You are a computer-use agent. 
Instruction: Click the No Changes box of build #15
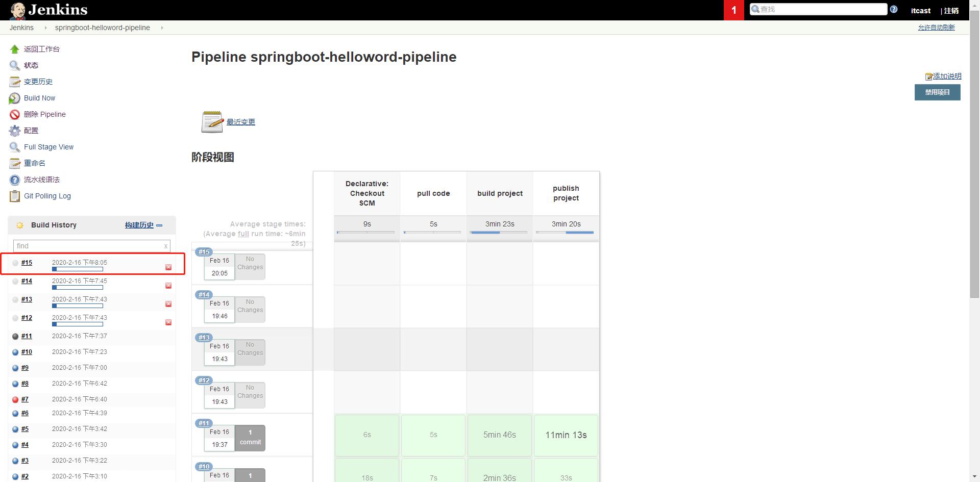(250, 267)
